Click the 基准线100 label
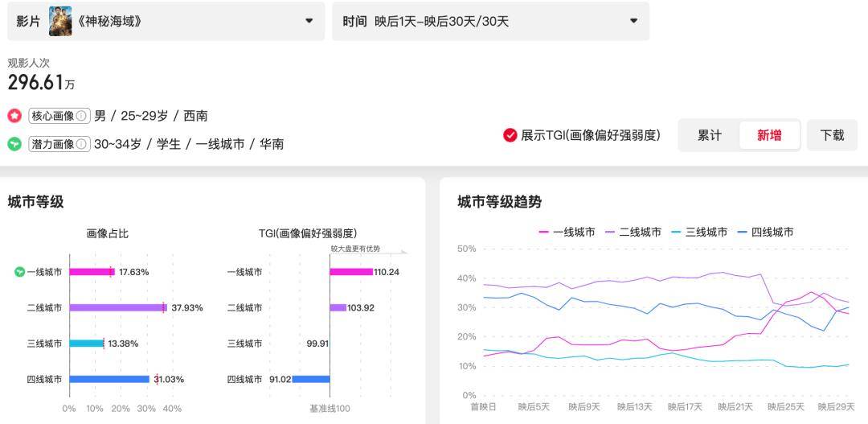This screenshot has height=424, width=868. [330, 409]
